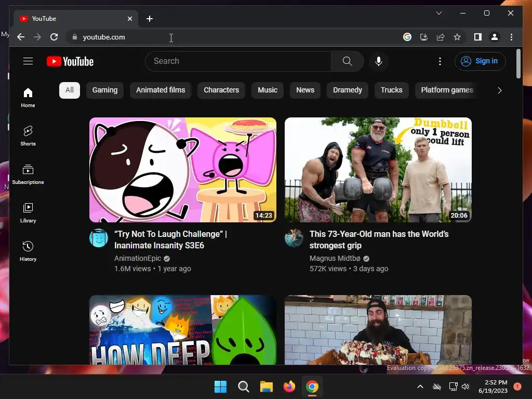Select the Platform games chip
Viewport: 532px width, 399px height.
(447, 90)
